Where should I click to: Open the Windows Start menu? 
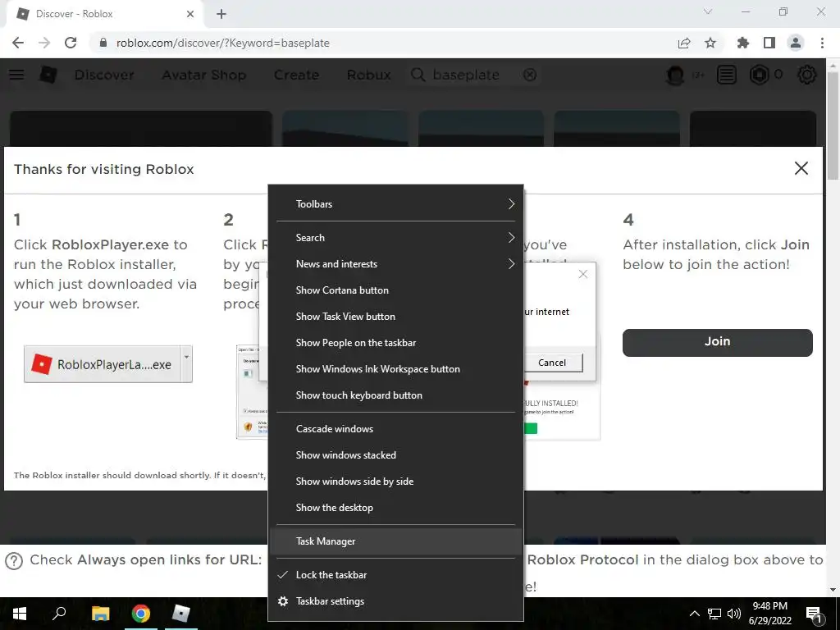click(x=20, y=614)
